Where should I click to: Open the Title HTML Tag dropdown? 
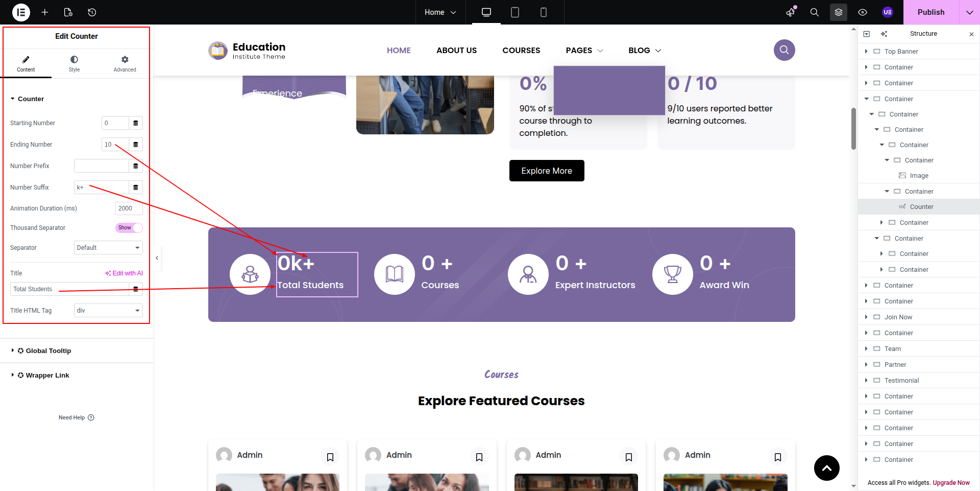coord(108,311)
